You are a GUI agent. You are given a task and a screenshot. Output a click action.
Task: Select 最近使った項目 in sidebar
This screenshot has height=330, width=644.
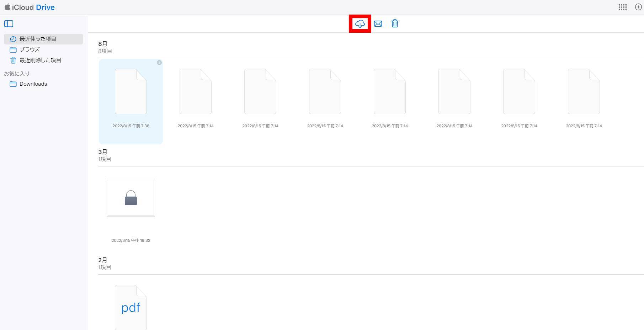[x=43, y=39]
